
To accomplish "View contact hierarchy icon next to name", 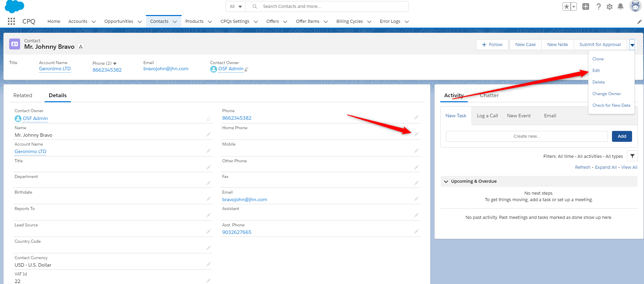I will pos(81,47).
